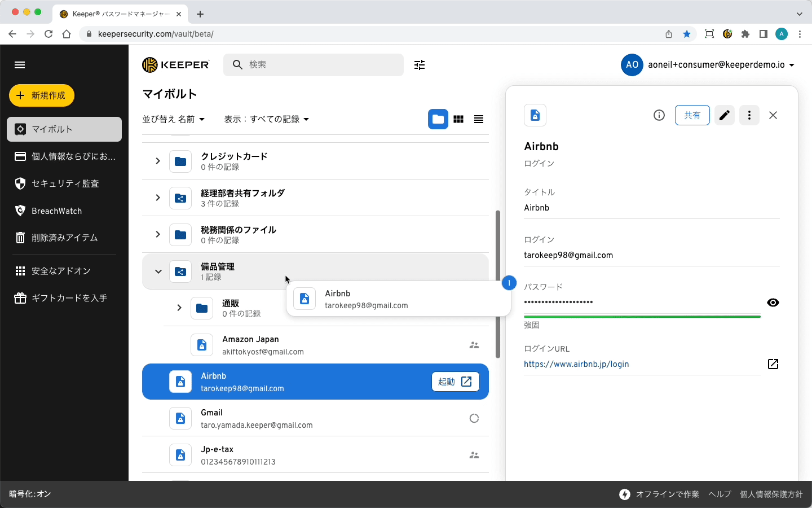
Task: Toggle the hamburger sidebar menu
Action: pyautogui.click(x=20, y=65)
